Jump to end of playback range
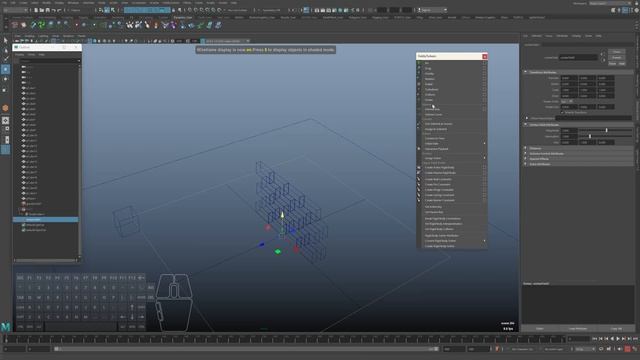640x360 pixels. tap(635, 339)
